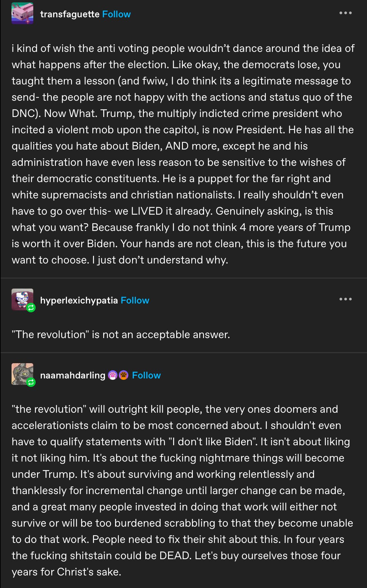Screen dimensions: 367x588
Task: Follow the hyperlexichypatia blog
Action: (x=135, y=300)
